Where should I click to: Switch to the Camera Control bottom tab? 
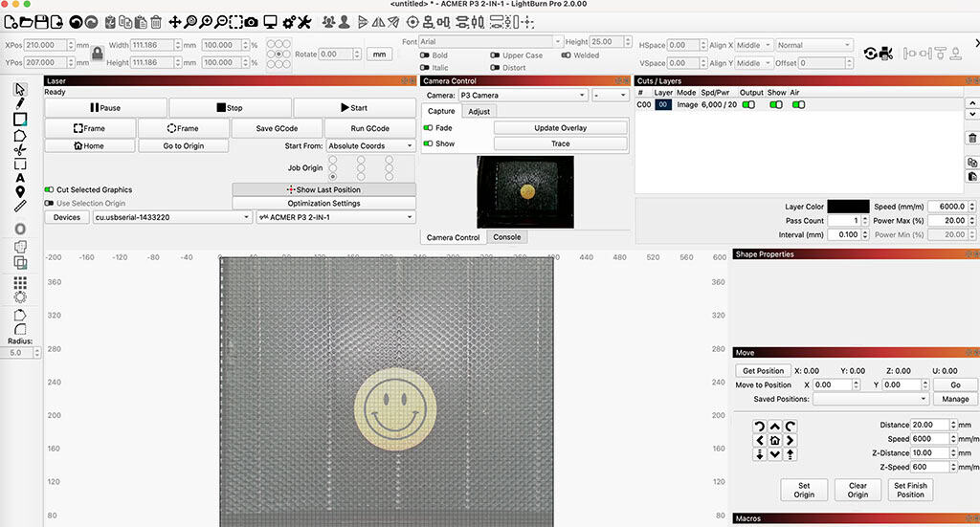(453, 237)
